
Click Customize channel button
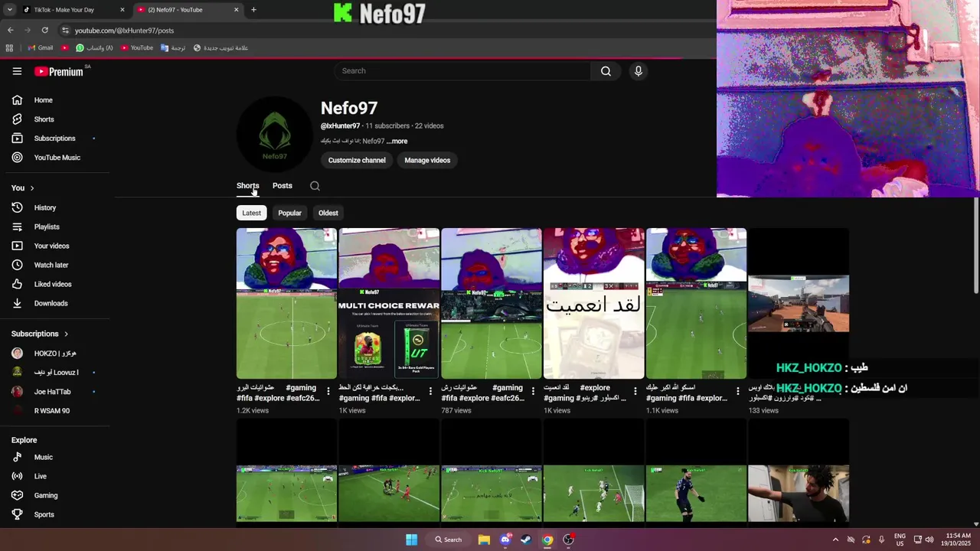tap(357, 160)
